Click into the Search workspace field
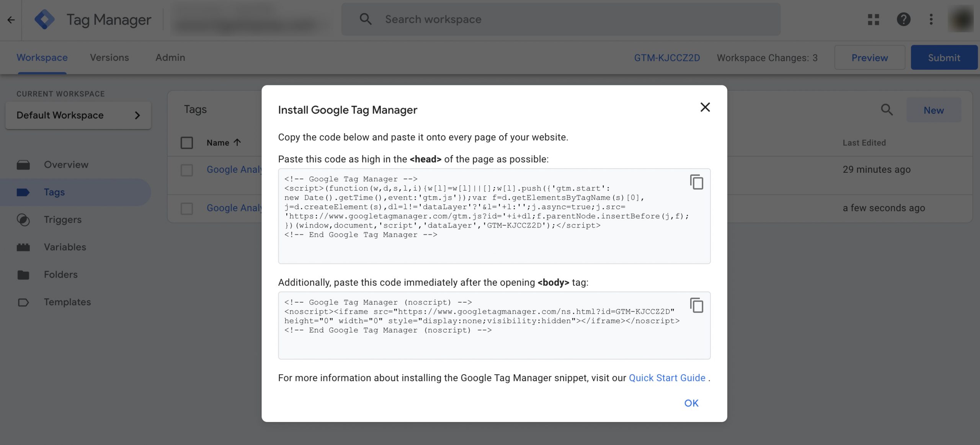This screenshot has height=445, width=980. [561, 19]
